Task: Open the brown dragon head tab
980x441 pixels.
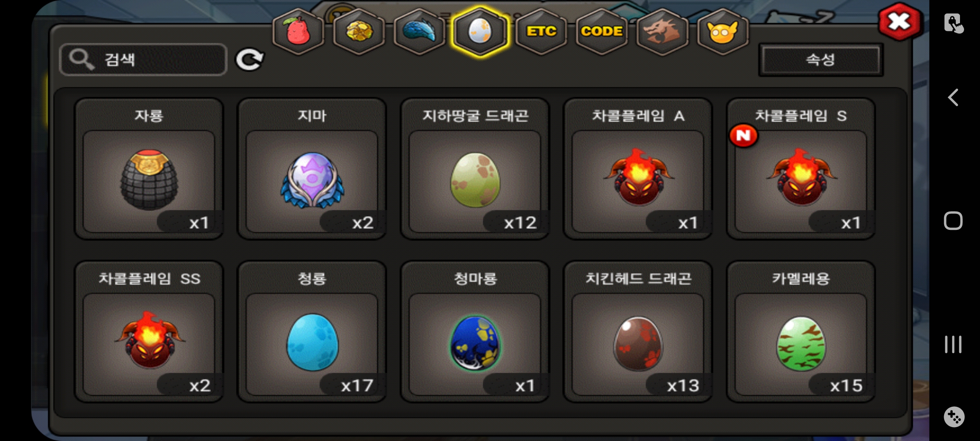Action: (662, 31)
